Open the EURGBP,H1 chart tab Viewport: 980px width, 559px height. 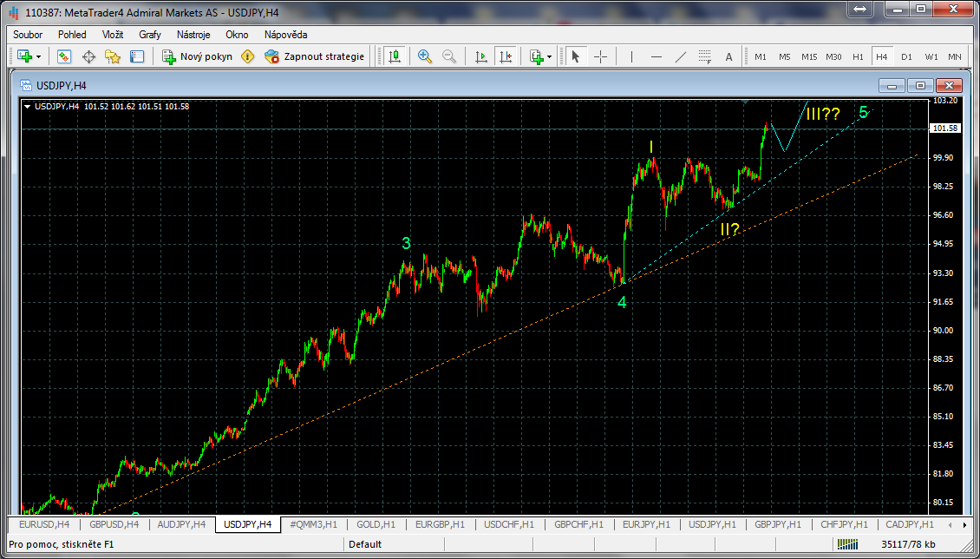point(440,524)
